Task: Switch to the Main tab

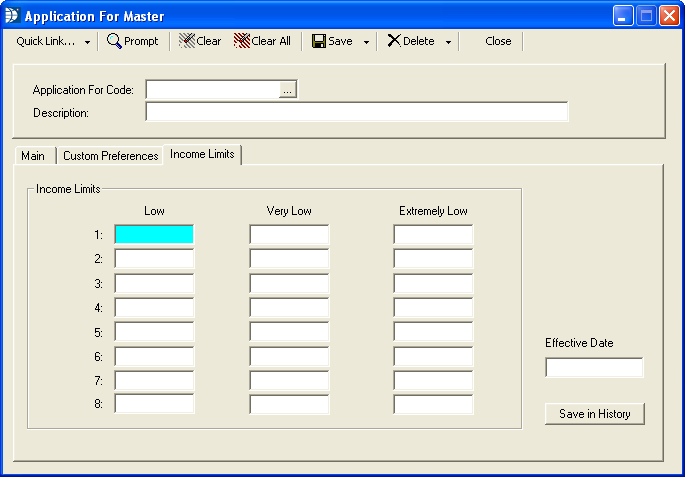Action: tap(33, 156)
